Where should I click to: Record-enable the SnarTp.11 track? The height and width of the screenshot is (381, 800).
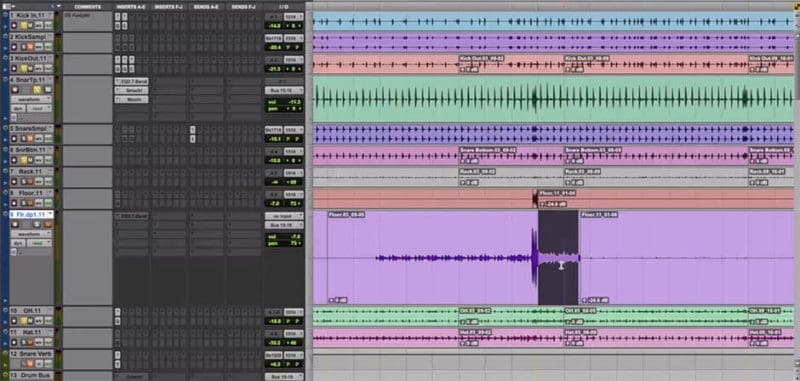click(15, 90)
